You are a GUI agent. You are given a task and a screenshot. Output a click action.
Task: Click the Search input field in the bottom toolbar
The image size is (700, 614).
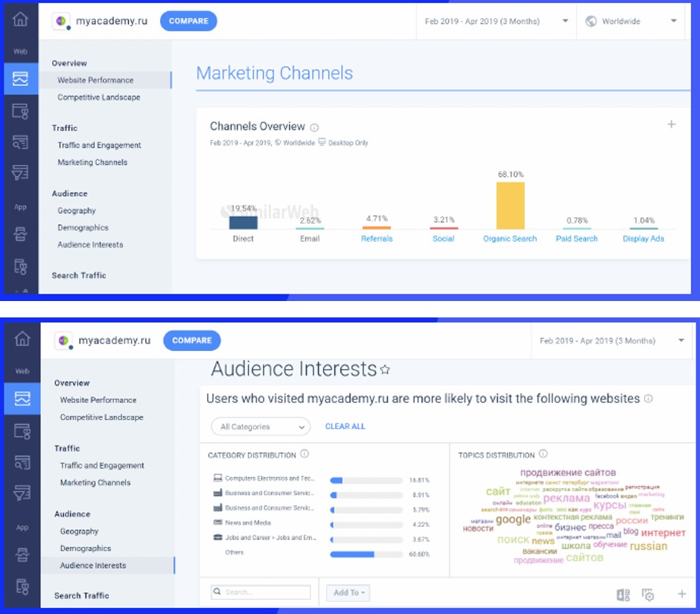[261, 592]
